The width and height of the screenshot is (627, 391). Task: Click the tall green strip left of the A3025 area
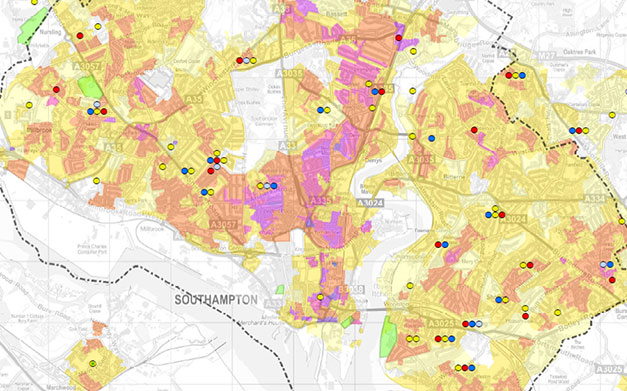click(x=387, y=337)
